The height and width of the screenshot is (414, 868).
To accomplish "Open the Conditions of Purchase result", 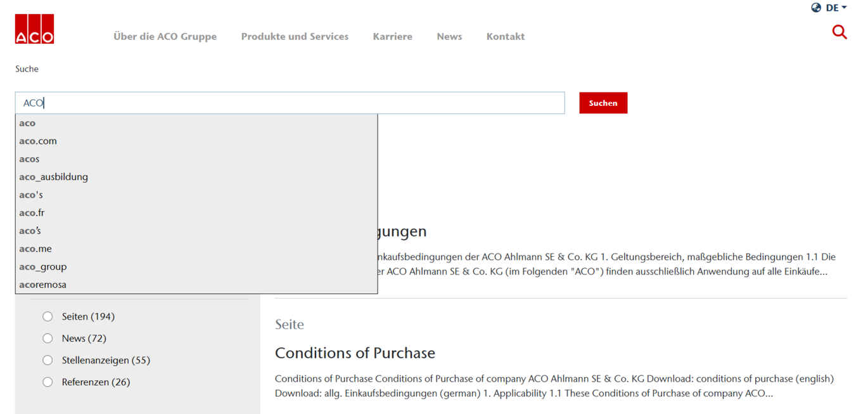I will (x=355, y=353).
